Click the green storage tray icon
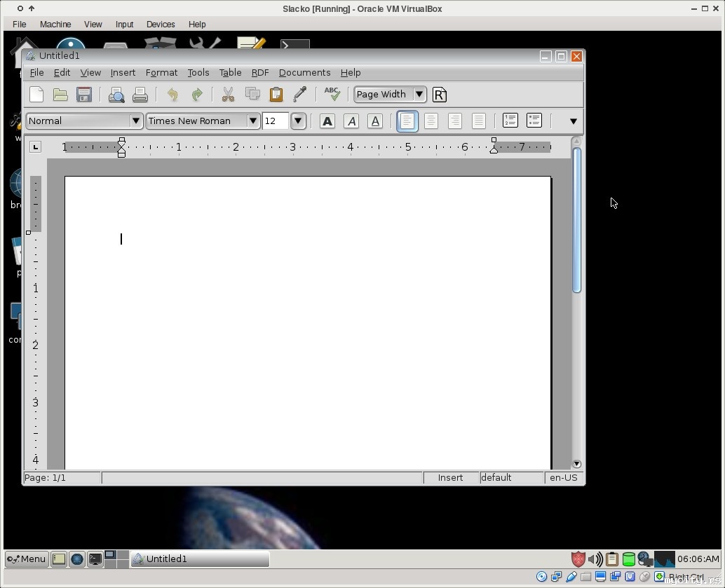Viewport: 725px width, 588px height. pos(628,559)
